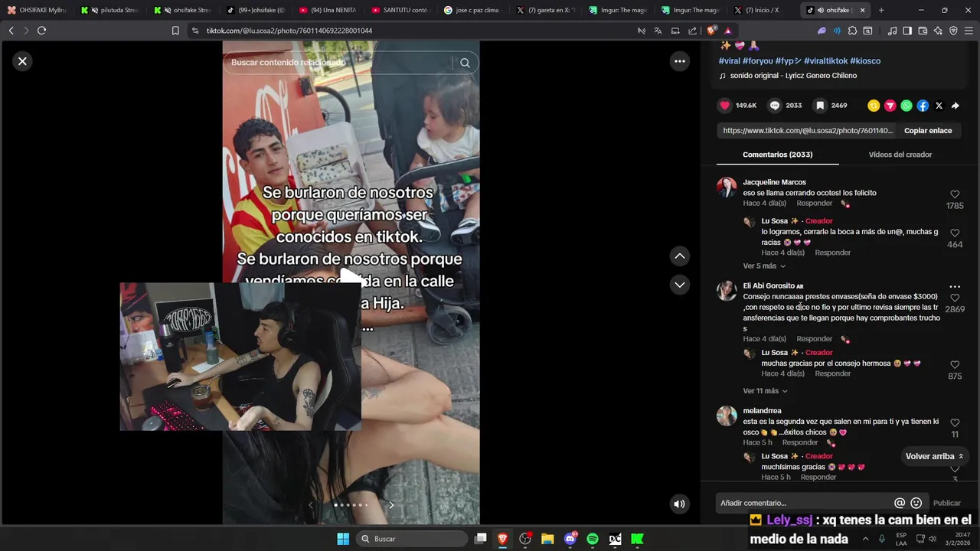980x551 pixels.
Task: Open the three-dots options menu on photo
Action: click(x=679, y=61)
